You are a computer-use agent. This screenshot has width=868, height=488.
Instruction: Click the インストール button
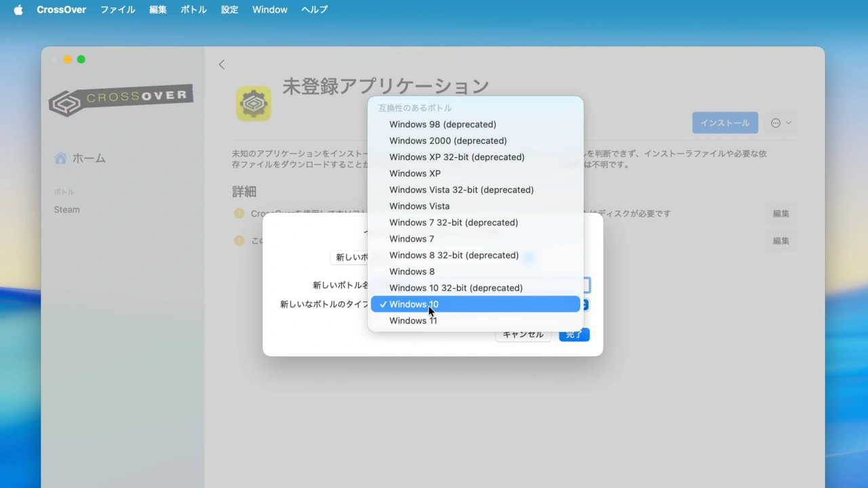click(725, 123)
